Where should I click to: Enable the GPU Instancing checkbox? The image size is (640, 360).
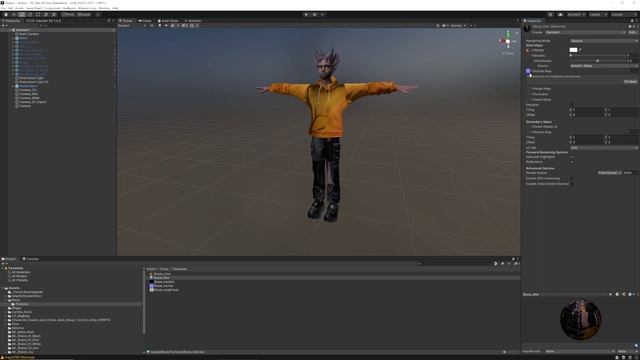coord(571,178)
